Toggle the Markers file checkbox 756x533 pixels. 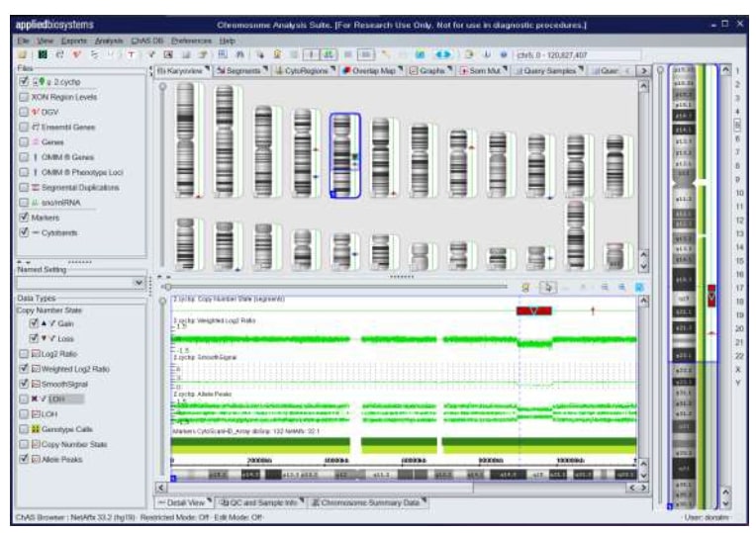coord(23,217)
